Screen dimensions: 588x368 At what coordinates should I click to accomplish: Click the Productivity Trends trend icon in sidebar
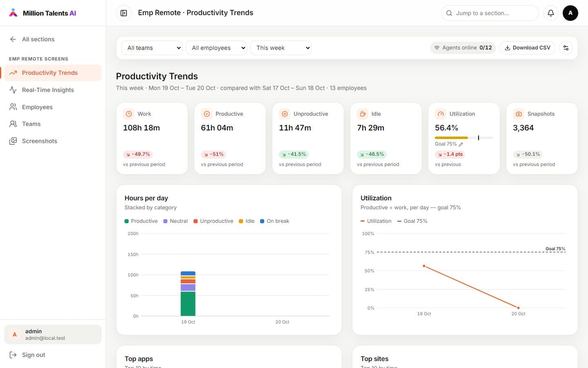point(13,73)
